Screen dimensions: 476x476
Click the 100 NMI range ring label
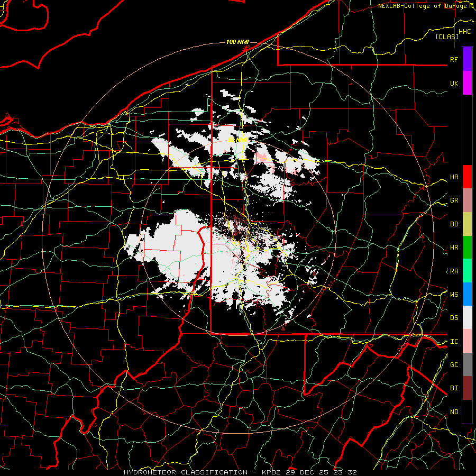tap(237, 42)
